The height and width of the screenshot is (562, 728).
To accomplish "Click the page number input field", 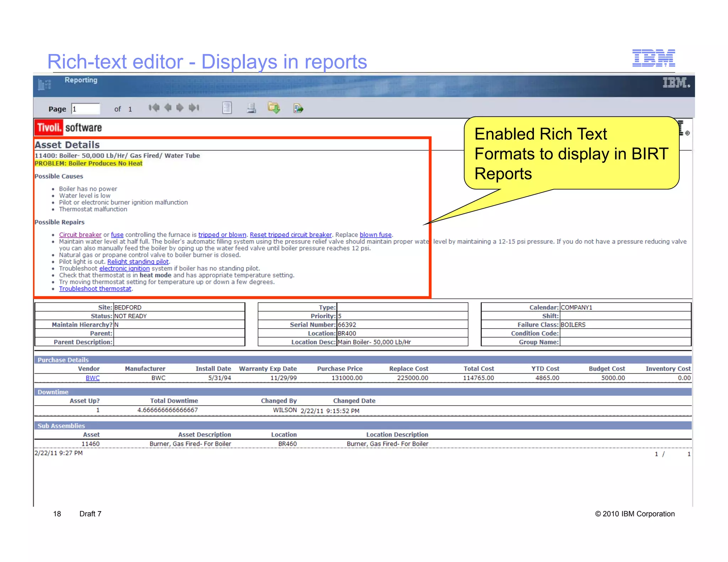I will (86, 109).
